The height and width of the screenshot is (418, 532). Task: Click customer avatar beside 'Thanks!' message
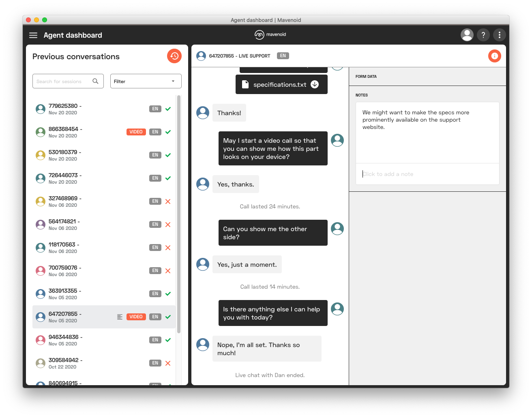coord(203,113)
